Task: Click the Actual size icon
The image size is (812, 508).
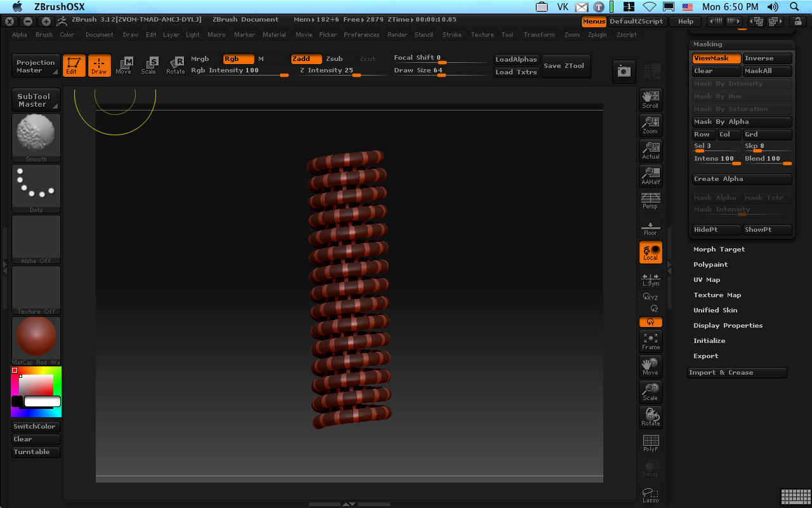Action: (650, 150)
